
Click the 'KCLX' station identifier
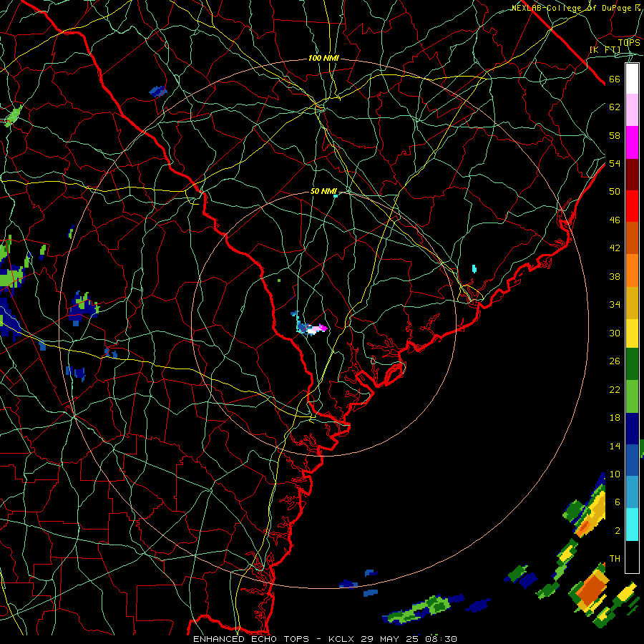(342, 639)
